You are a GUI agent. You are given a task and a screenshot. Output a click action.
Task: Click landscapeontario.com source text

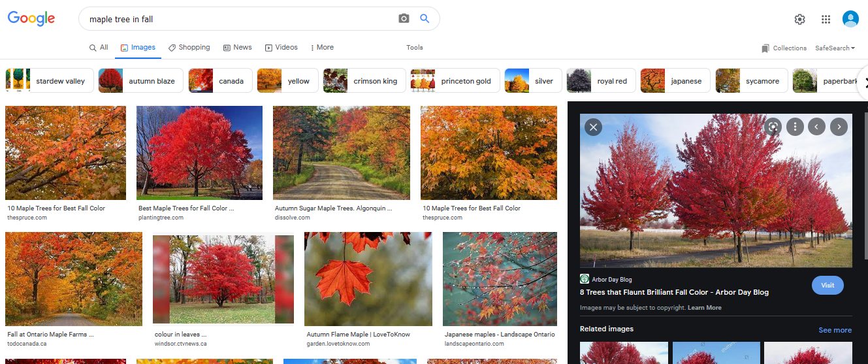[x=474, y=344]
